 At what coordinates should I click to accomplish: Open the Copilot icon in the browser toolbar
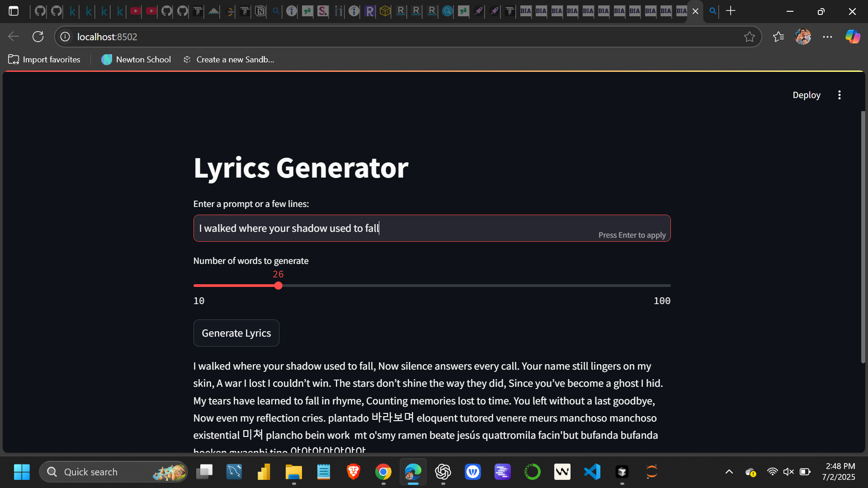point(853,37)
